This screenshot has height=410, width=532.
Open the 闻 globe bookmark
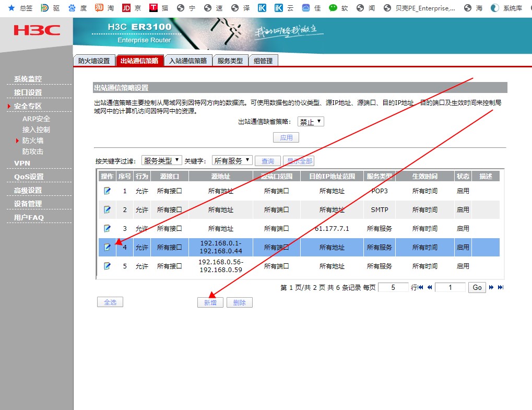pos(366,8)
